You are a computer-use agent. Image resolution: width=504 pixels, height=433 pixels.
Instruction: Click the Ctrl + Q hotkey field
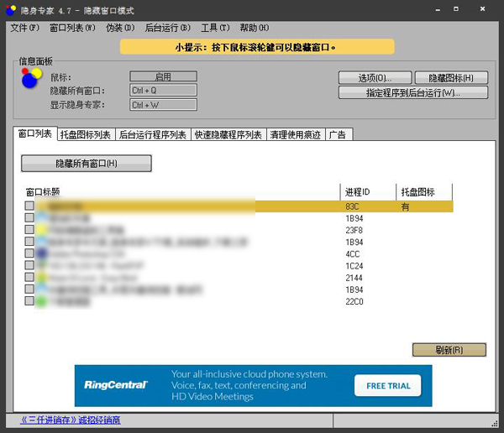[x=163, y=91]
